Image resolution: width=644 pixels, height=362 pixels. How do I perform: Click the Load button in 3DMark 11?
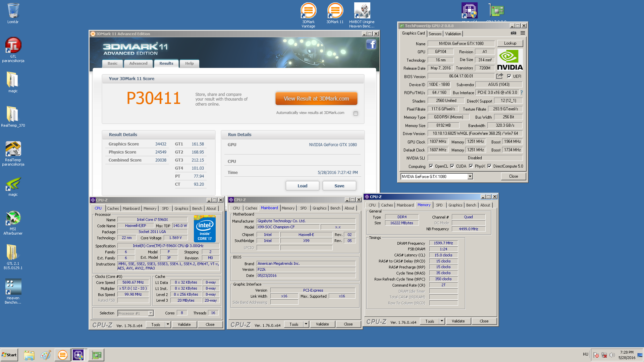click(x=302, y=186)
